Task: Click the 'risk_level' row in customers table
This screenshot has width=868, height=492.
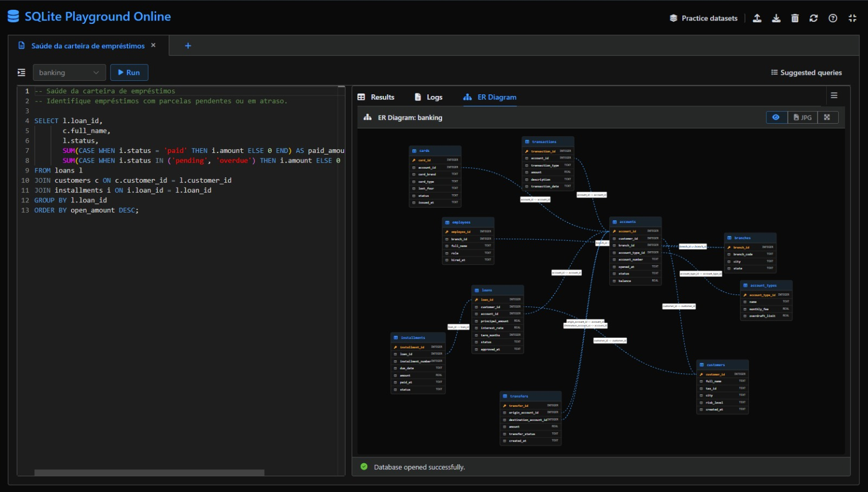Action: click(x=723, y=402)
